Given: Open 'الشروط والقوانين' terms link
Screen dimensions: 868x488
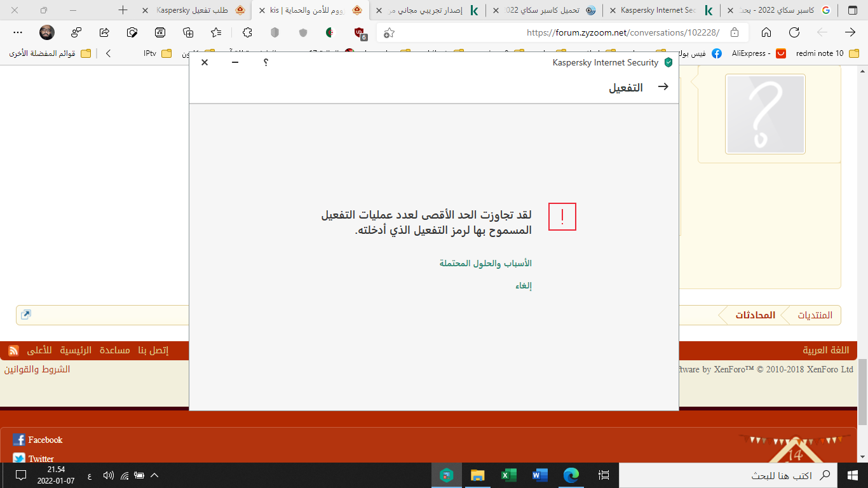Looking at the screenshot, I should [x=37, y=369].
